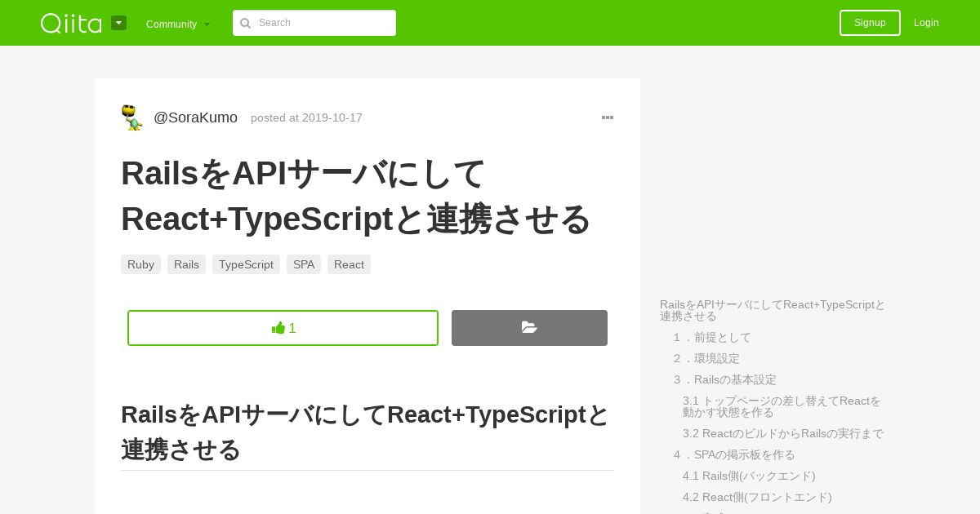The image size is (980, 514).
Task: Select the SPA tag
Action: click(x=304, y=264)
